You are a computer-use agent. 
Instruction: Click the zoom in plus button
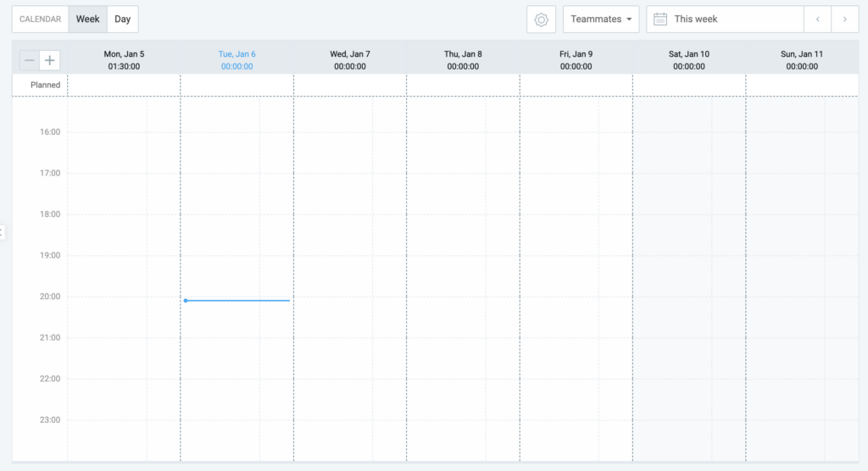(51, 60)
